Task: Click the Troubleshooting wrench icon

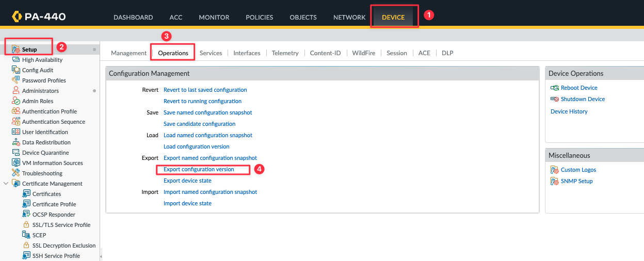Action: 16,173
